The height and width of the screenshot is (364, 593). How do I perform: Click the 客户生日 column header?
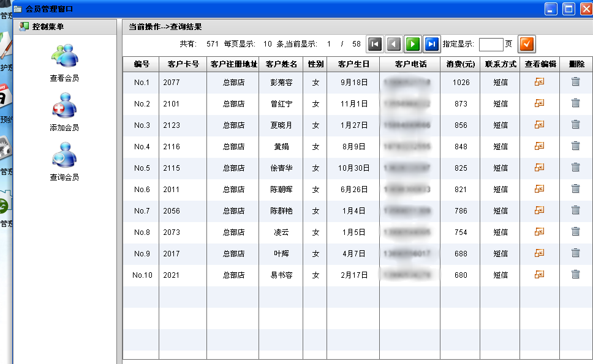coord(353,64)
